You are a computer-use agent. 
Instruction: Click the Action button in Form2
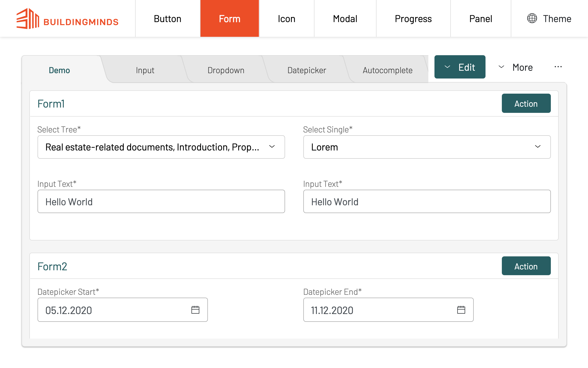point(526,266)
